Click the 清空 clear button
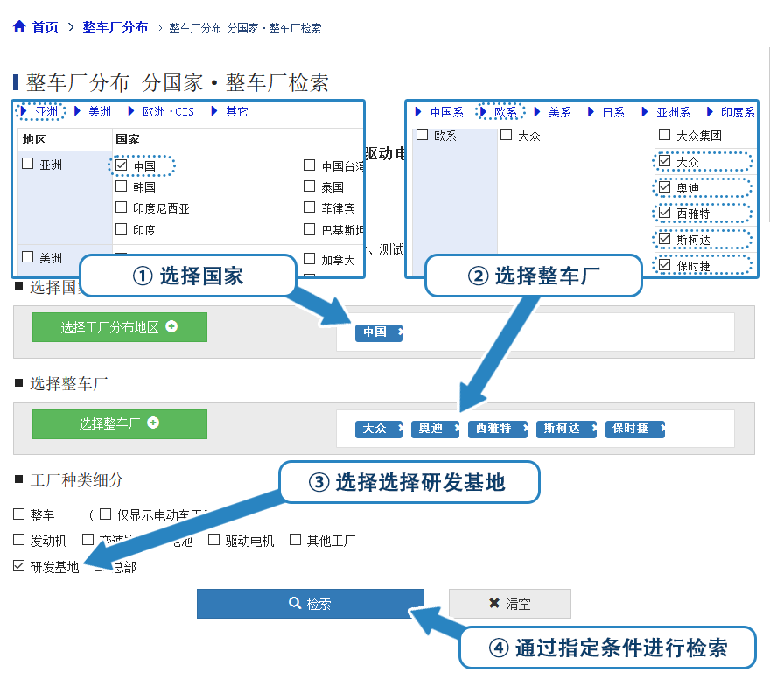 pos(510,604)
